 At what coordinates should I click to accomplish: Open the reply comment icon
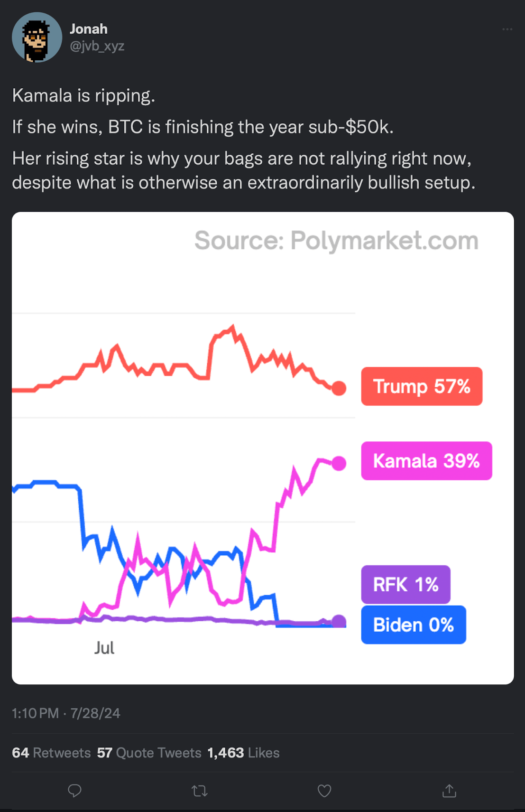[x=74, y=791]
